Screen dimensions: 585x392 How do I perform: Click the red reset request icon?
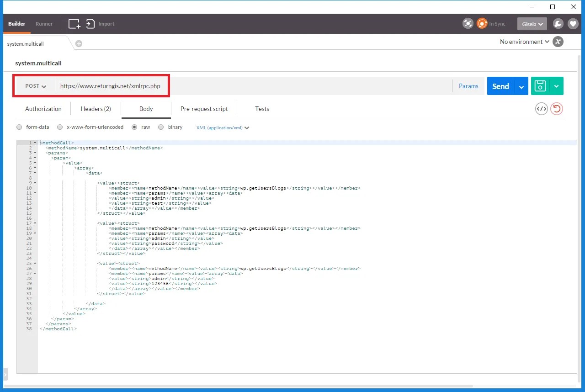pos(557,109)
